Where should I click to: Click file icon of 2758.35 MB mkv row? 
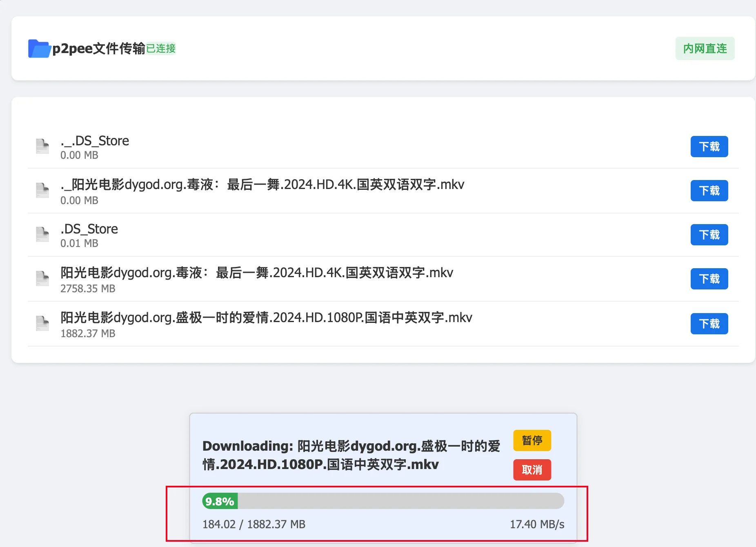42,278
